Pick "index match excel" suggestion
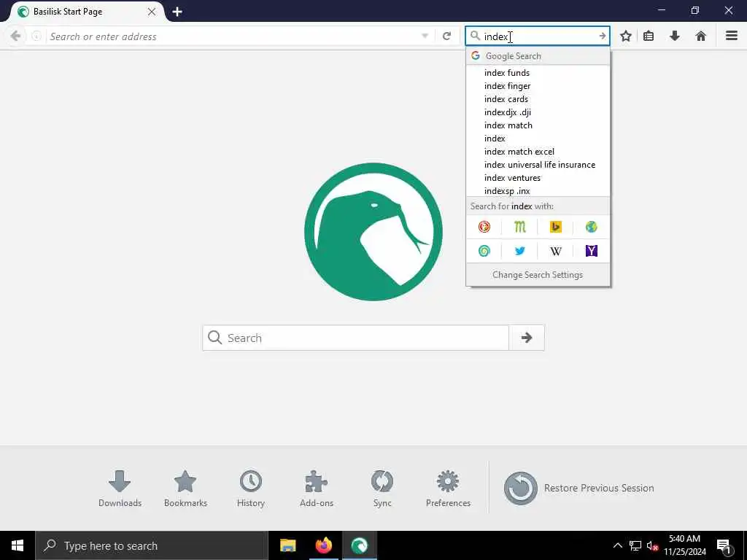This screenshot has height=560, width=747. (538, 152)
